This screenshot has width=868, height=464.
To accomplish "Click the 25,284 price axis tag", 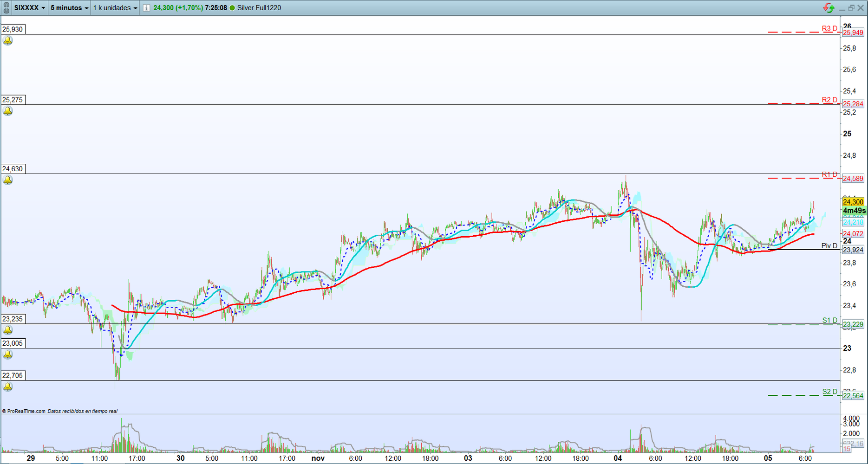I will (x=853, y=104).
